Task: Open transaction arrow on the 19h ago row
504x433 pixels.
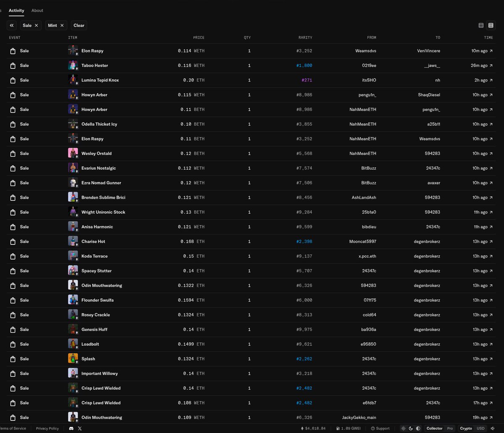Action: 491,417
